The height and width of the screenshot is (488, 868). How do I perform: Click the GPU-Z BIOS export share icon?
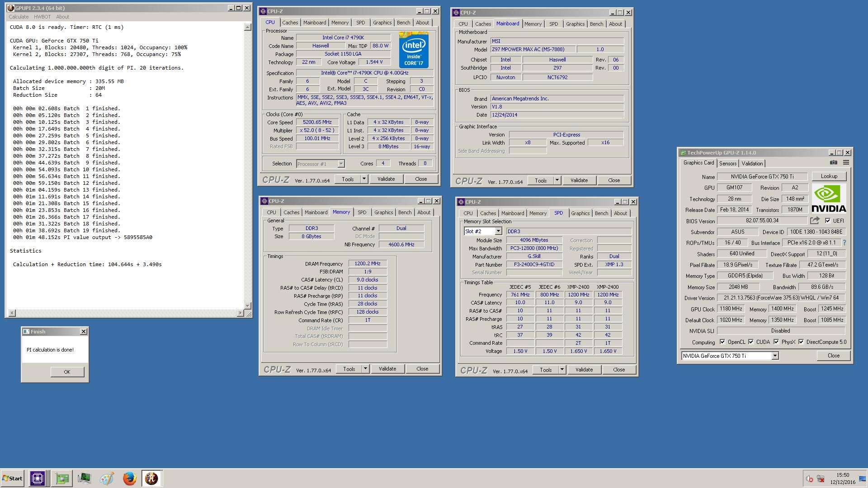pos(815,221)
